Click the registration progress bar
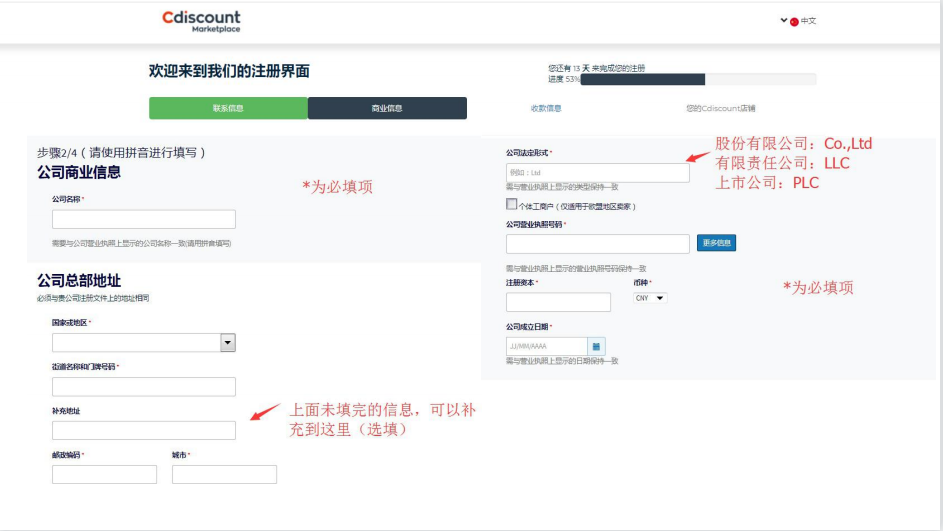Image resolution: width=943 pixels, height=531 pixels. pyautogui.click(x=697, y=79)
